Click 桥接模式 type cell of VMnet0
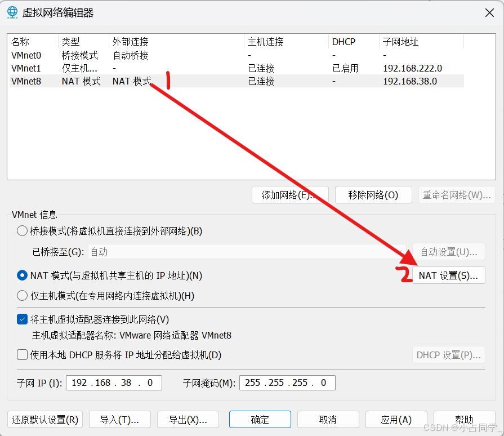Image resolution: width=504 pixels, height=436 pixels. [80, 55]
